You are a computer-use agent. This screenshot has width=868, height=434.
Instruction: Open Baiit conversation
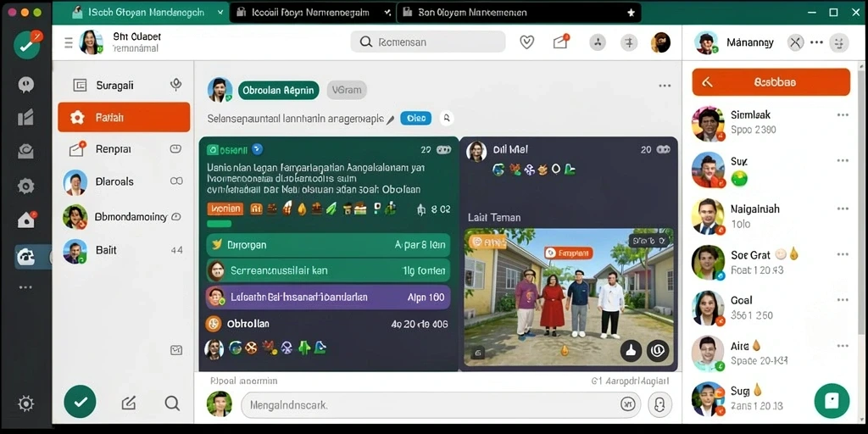click(124, 251)
